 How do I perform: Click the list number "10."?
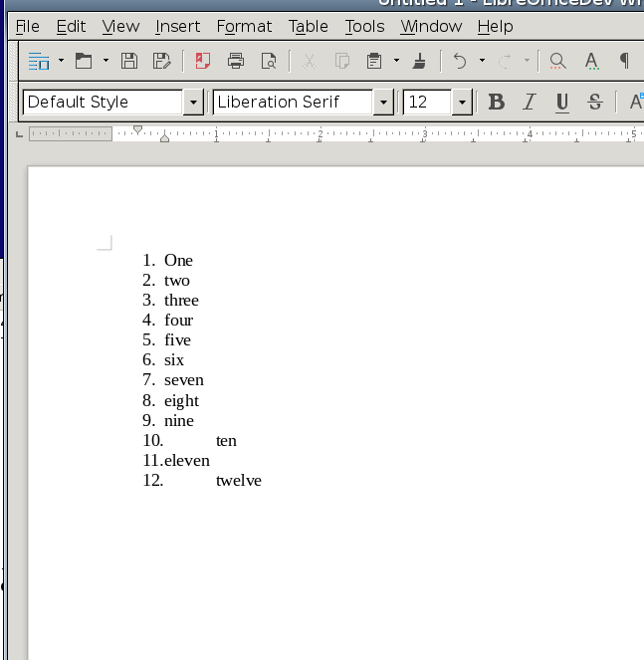pos(153,441)
